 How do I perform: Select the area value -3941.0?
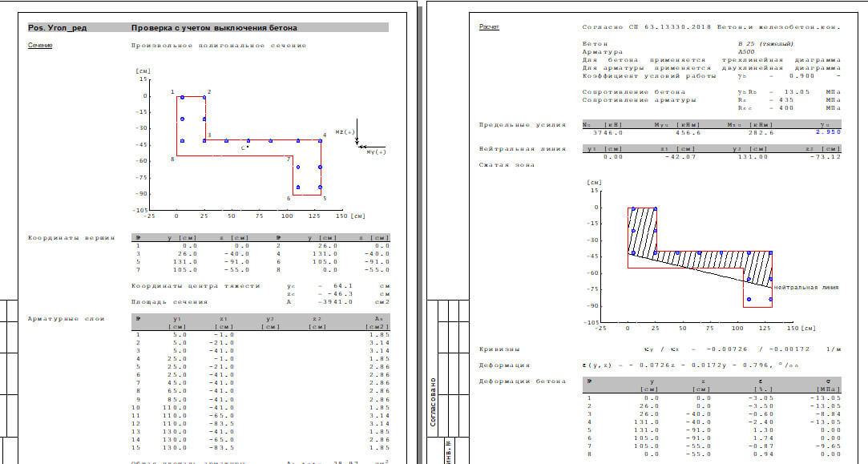336,302
